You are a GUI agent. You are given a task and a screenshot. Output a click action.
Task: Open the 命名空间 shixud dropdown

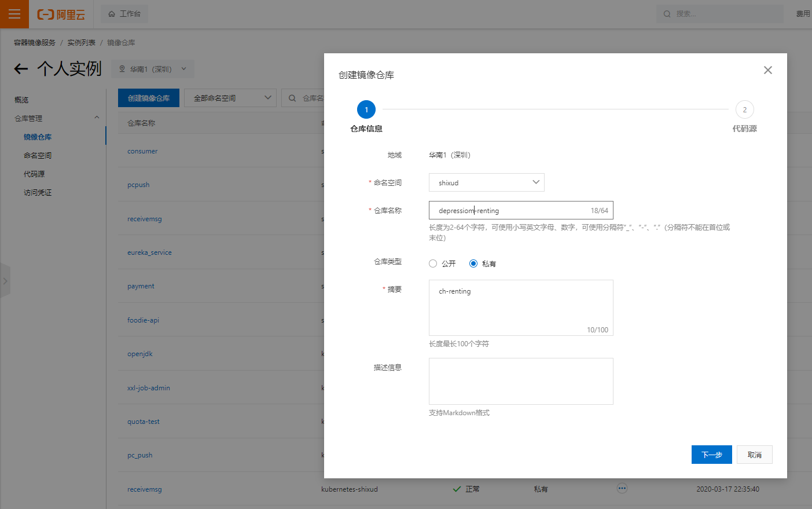click(x=487, y=182)
